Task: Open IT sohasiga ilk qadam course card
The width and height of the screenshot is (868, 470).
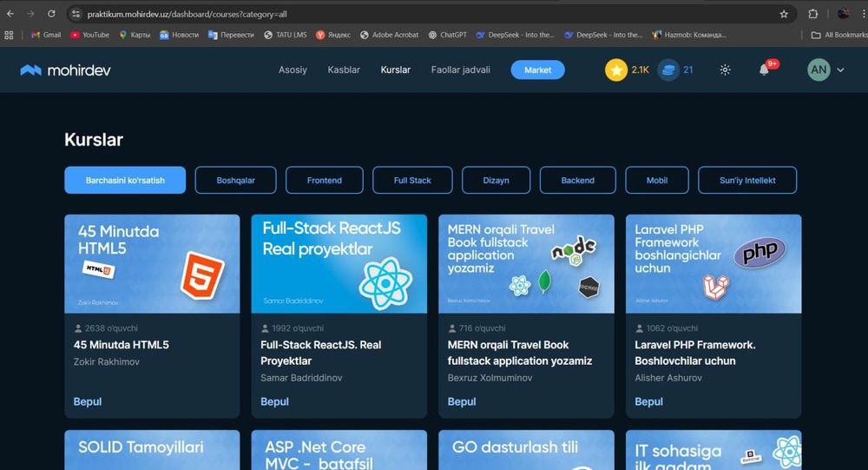Action: (x=713, y=450)
